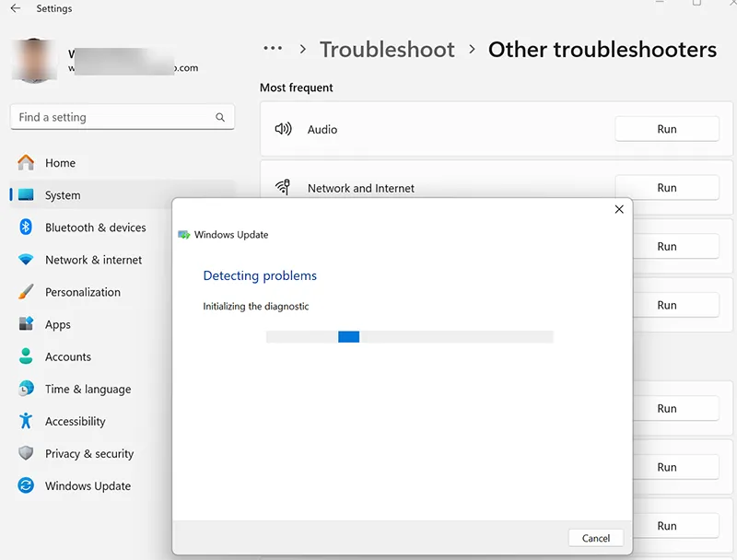The height and width of the screenshot is (560, 737).
Task: Open the Home settings page
Action: 123,163
